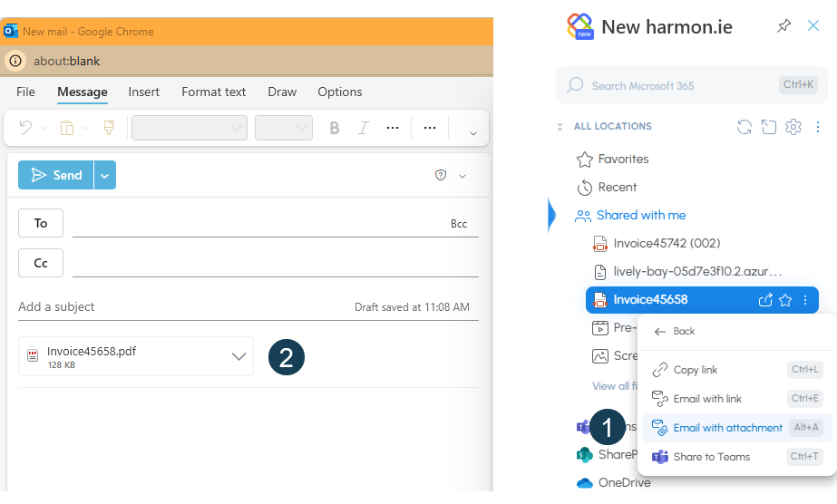Viewport: 837px width, 504px height.
Task: Click the Cc button
Action: 41,263
